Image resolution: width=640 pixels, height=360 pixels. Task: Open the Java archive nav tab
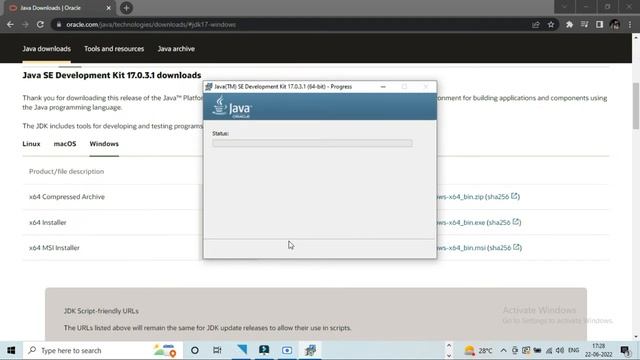tap(176, 49)
